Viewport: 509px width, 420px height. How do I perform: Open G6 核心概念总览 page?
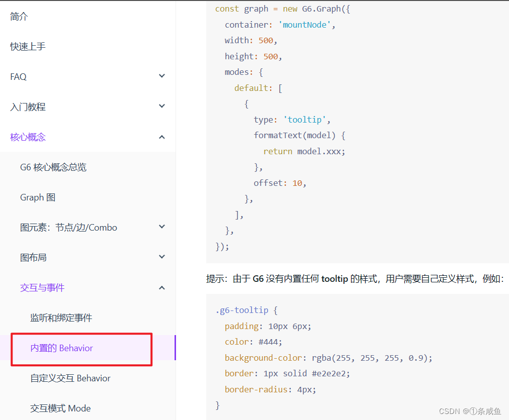click(x=53, y=167)
